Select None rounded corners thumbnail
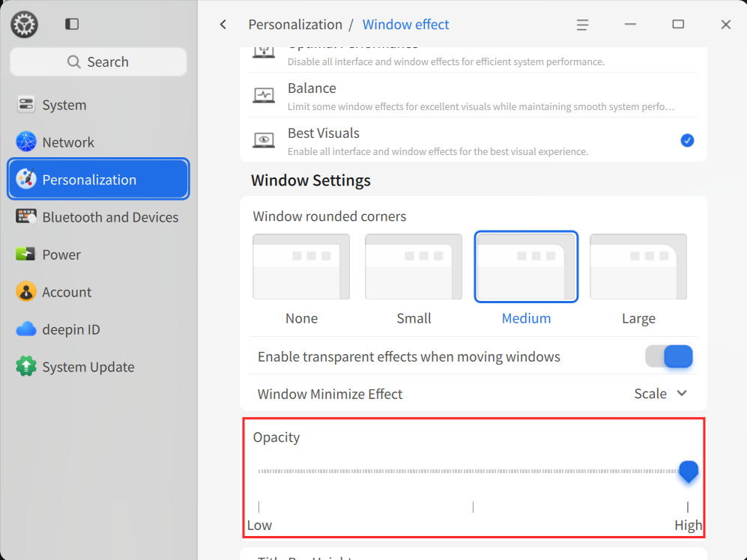Image resolution: width=747 pixels, height=560 pixels. click(301, 267)
